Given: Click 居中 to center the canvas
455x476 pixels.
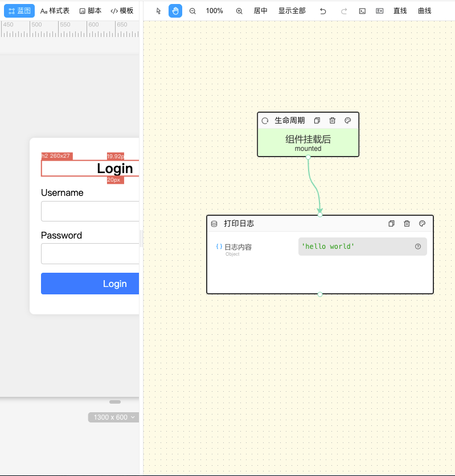Looking at the screenshot, I should click(260, 11).
